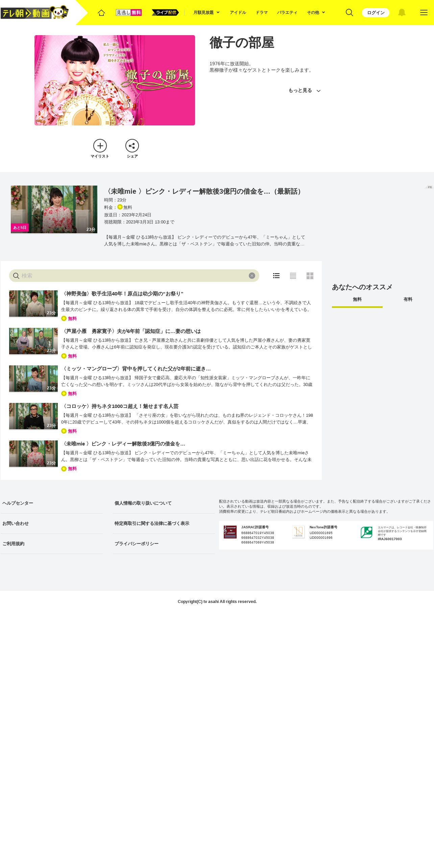This screenshot has height=868, width=434.
Task: Open notifications bell icon
Action: [x=402, y=13]
